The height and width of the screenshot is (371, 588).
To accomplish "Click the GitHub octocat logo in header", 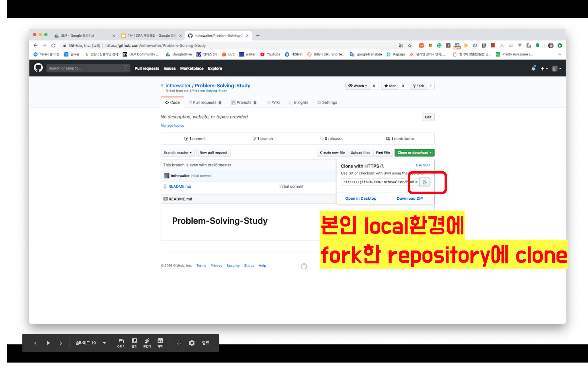I will tap(38, 68).
